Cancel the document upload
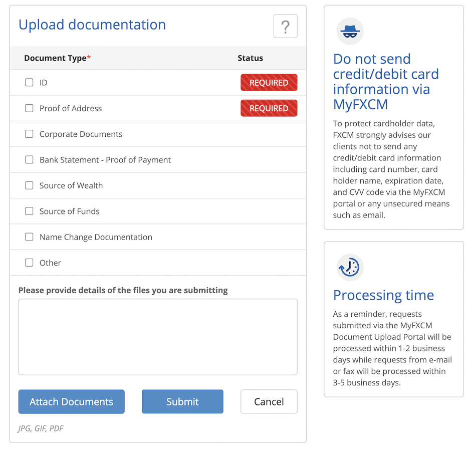This screenshot has height=449, width=476. 269,402
